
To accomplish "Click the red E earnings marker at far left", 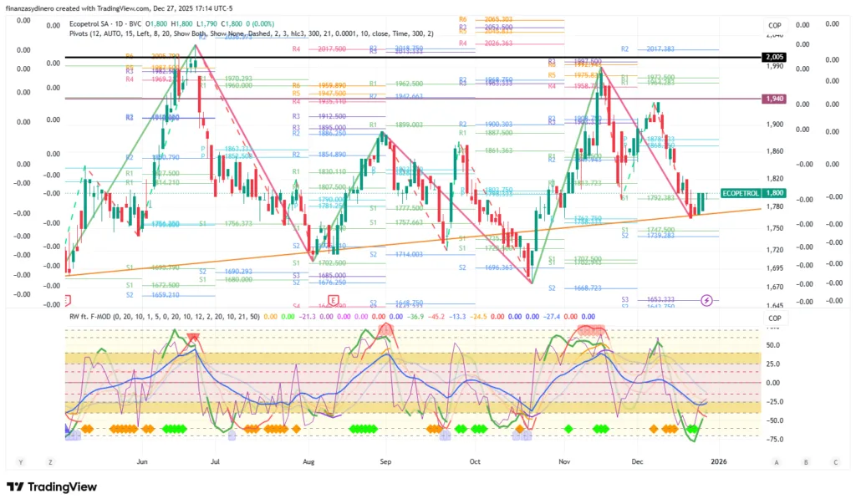I will point(67,299).
